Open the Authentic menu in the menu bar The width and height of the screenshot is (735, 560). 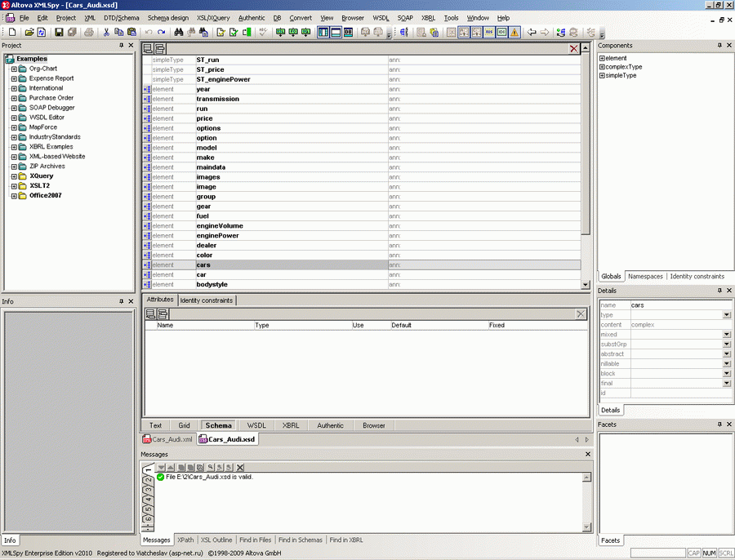252,18
